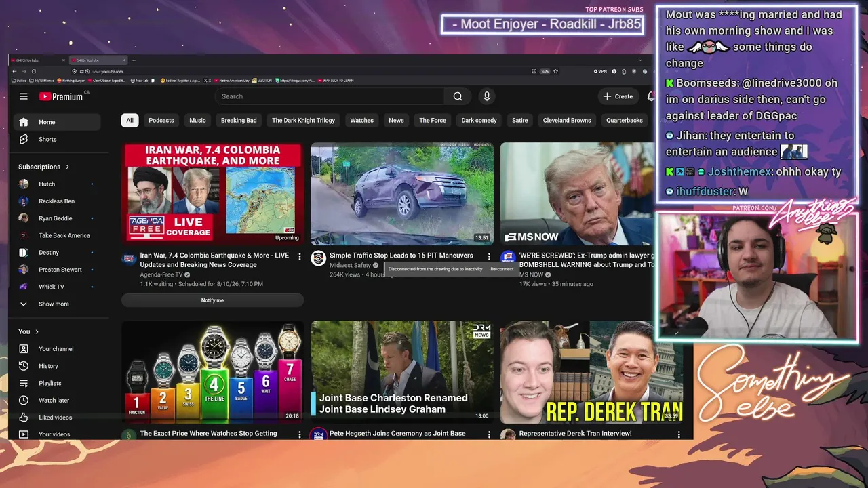Click Re-connect in the disconnected notice
This screenshot has height=488, width=868.
point(502,269)
